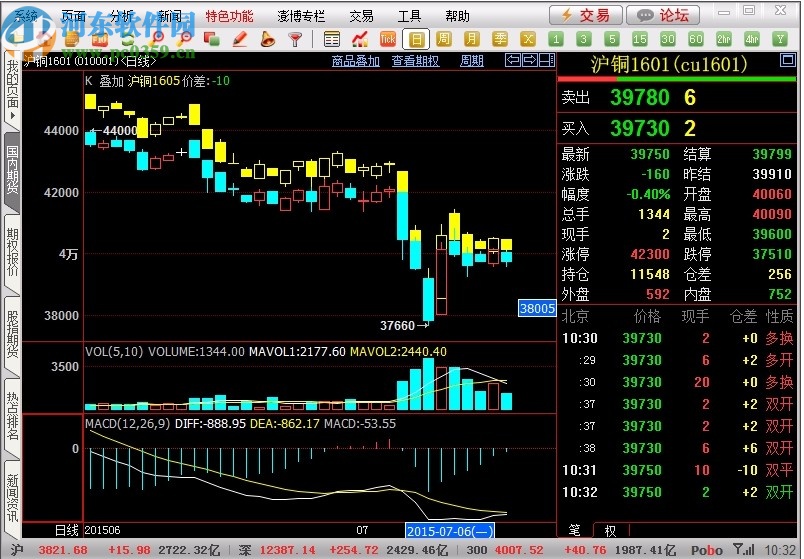Open the alarm bell alert icon
Screen dimensions: 804x559
[267, 39]
